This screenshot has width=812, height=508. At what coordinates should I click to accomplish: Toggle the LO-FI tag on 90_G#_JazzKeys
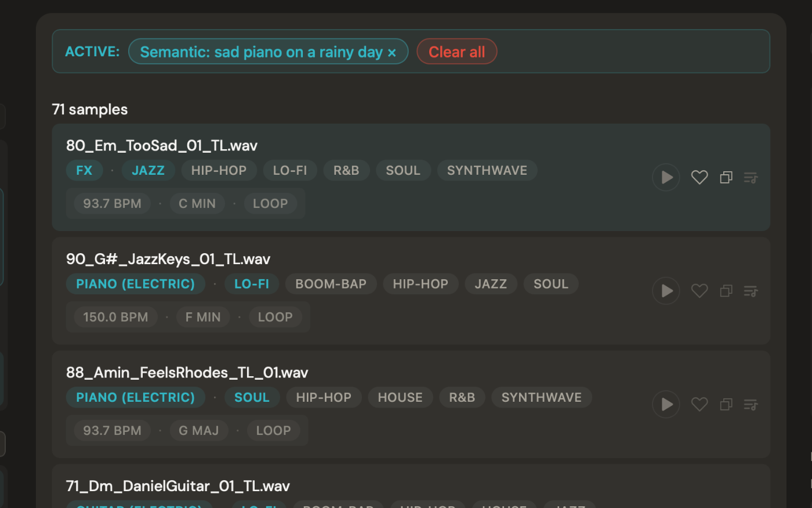pyautogui.click(x=251, y=284)
